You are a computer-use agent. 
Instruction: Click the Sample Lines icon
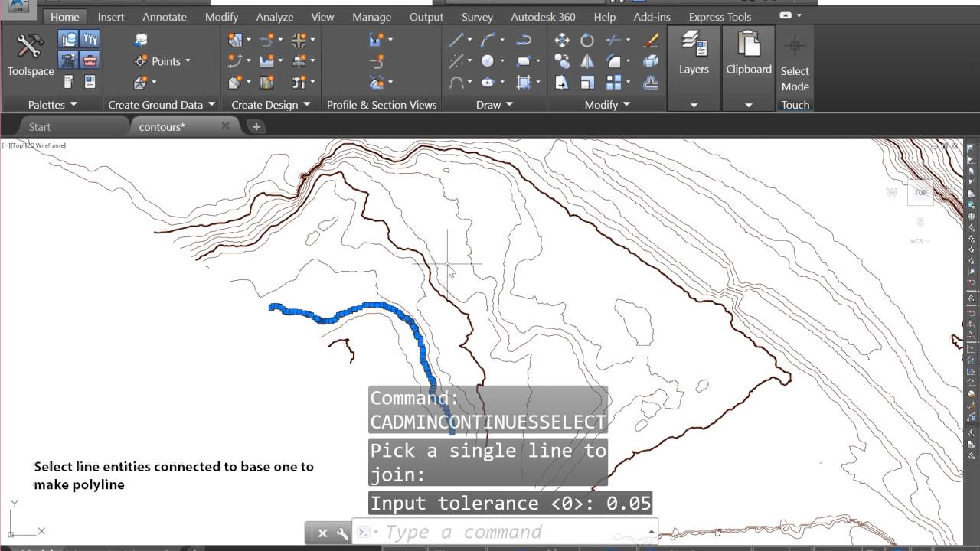pos(377,60)
